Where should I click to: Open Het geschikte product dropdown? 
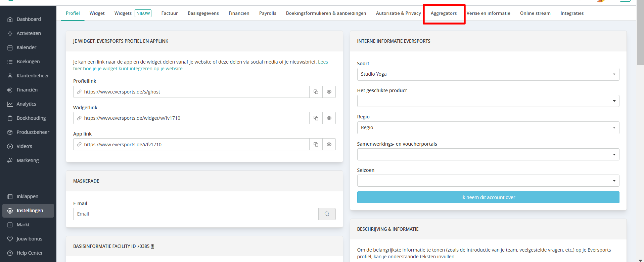coord(488,101)
